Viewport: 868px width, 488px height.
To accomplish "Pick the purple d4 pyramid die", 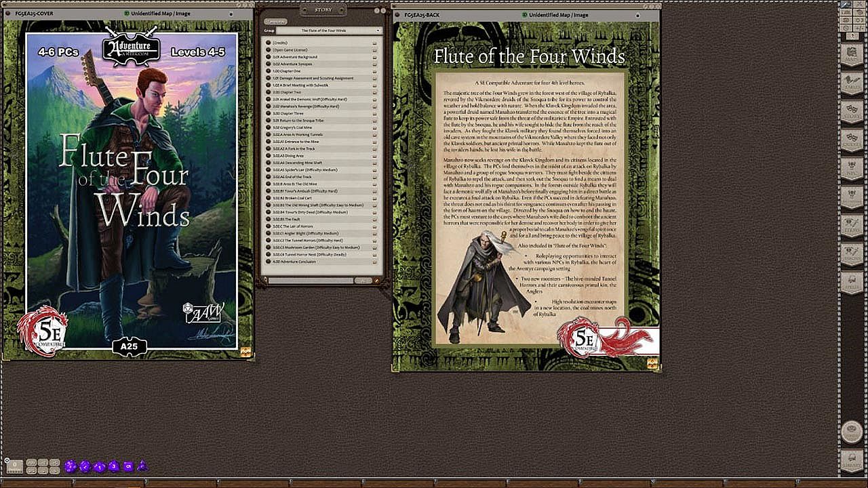I will click(142, 466).
